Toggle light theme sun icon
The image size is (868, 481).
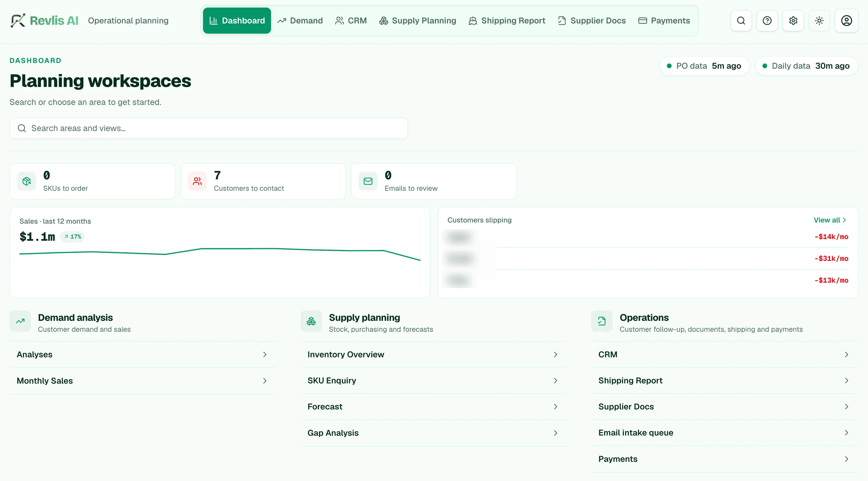(819, 21)
